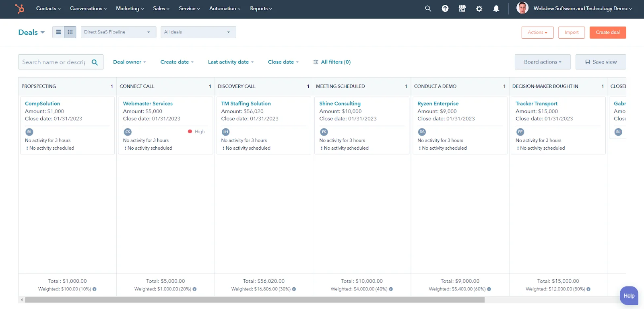Click the Create deal button
644x309 pixels.
tap(608, 33)
